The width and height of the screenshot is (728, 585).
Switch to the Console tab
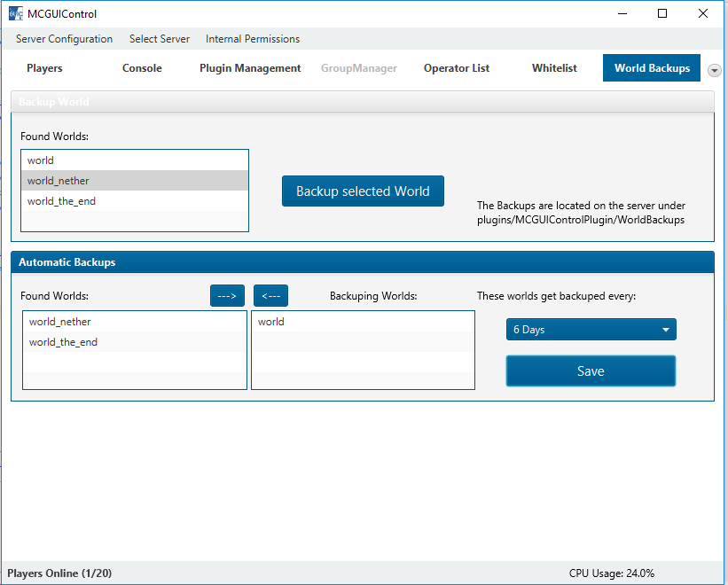142,68
